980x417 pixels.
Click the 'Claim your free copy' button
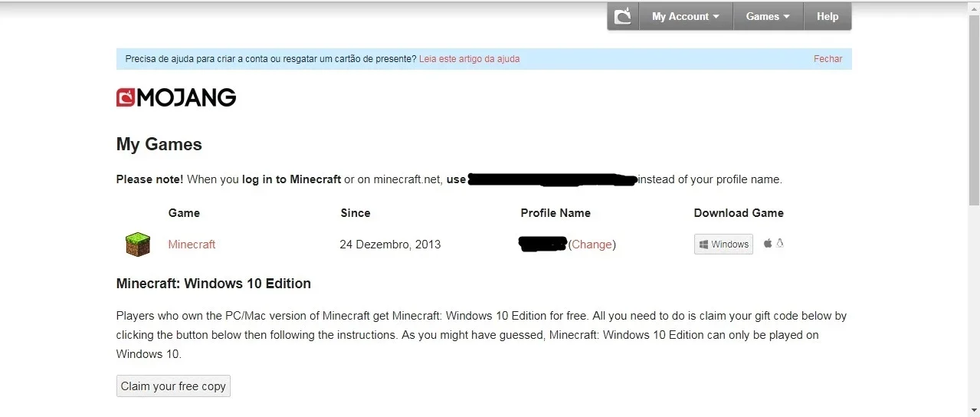point(173,386)
